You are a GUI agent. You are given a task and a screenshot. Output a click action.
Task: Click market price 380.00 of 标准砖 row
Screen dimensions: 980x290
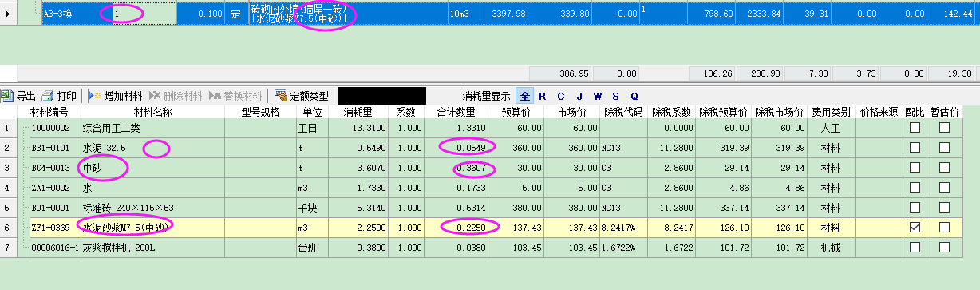[571, 208]
